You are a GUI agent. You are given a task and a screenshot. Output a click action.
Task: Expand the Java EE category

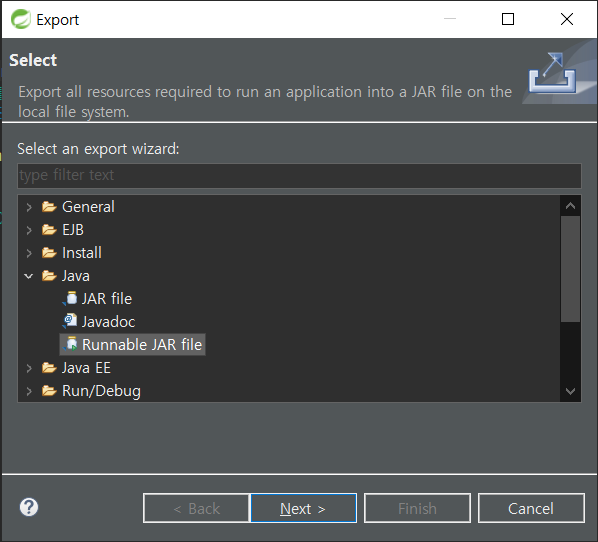pos(29,368)
